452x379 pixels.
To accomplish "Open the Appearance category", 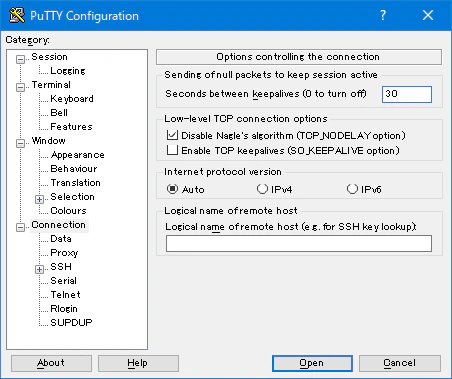I will 78,155.
